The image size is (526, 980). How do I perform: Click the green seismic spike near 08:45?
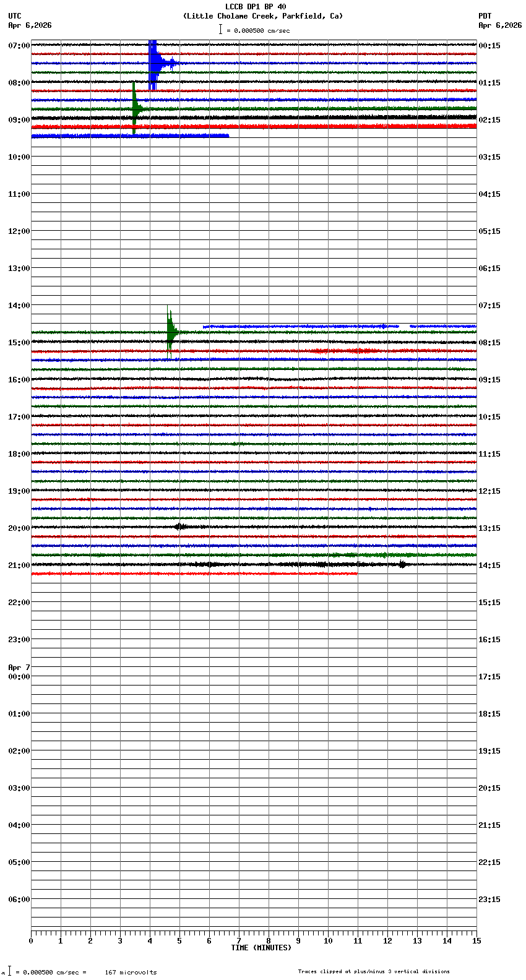pyautogui.click(x=135, y=108)
